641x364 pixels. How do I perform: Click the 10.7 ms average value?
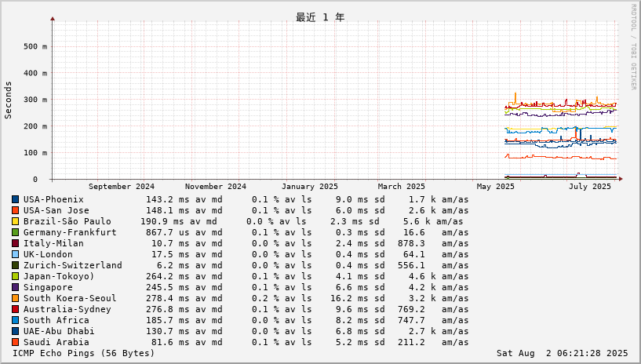click(x=170, y=243)
